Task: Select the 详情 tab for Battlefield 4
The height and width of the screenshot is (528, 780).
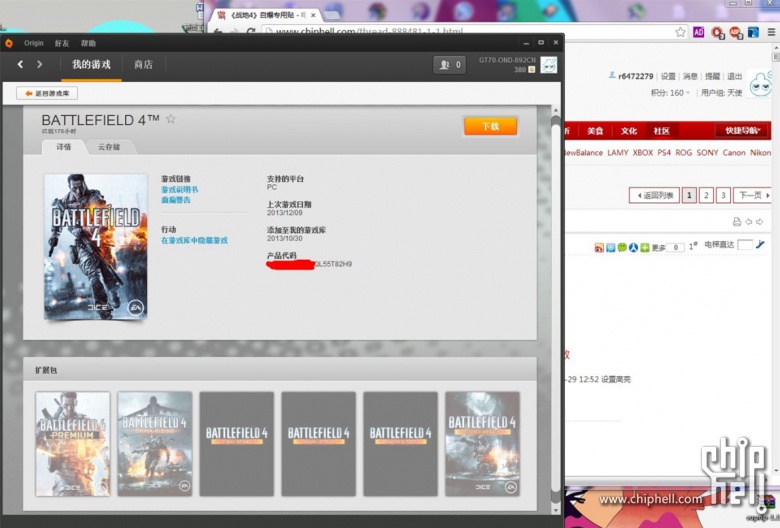Action: [x=64, y=147]
